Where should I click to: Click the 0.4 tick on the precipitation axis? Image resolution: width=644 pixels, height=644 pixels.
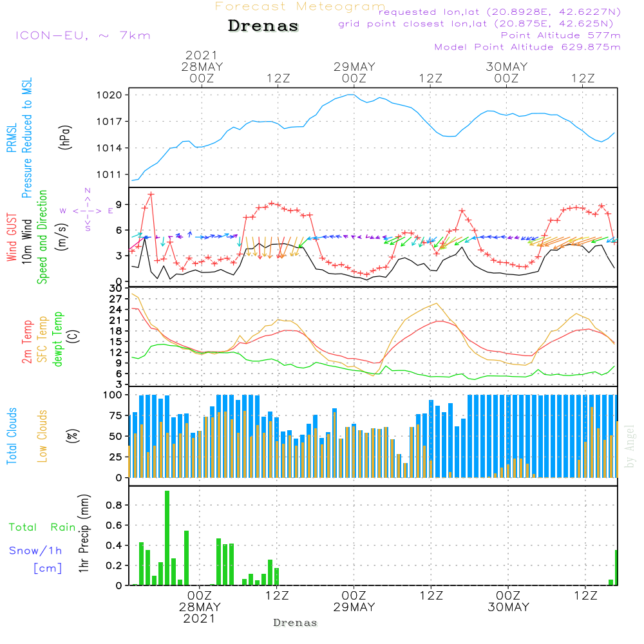[x=114, y=545]
